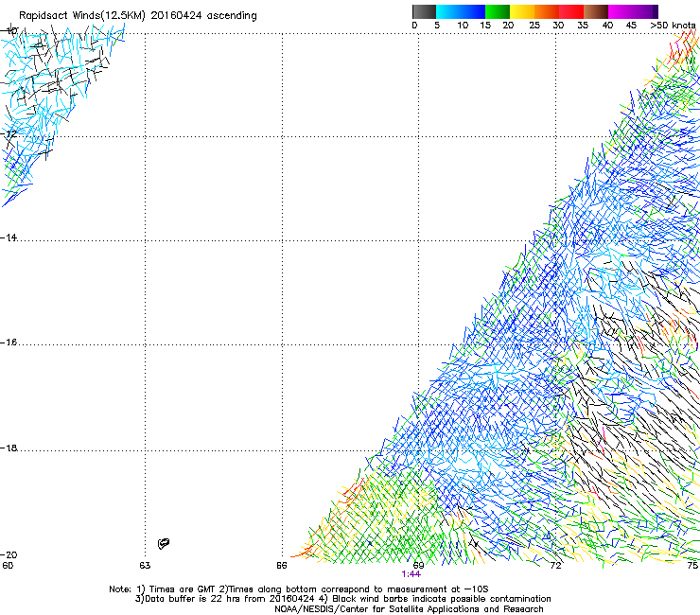Click the purple '1:44' time label
The height and width of the screenshot is (615, 700).
[411, 574]
